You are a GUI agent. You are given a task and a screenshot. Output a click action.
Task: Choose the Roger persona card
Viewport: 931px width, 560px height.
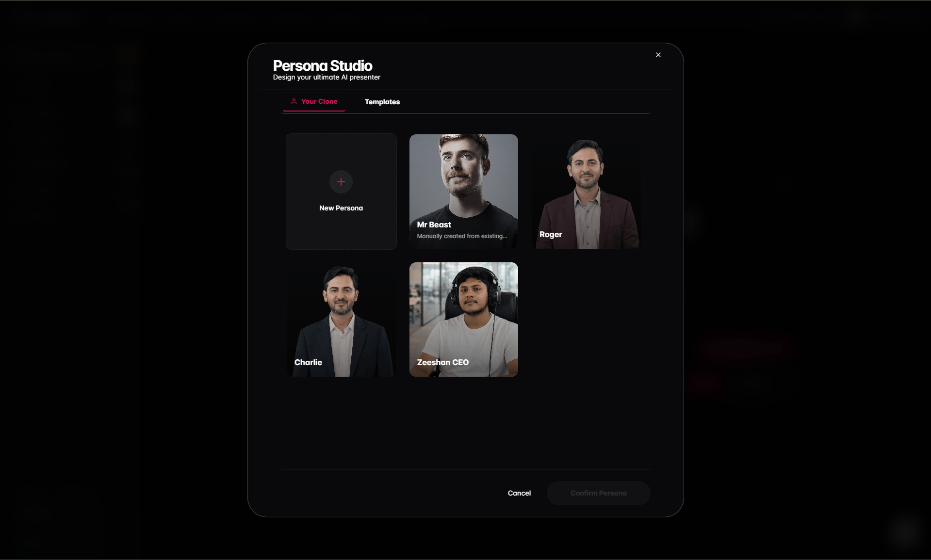pos(586,192)
